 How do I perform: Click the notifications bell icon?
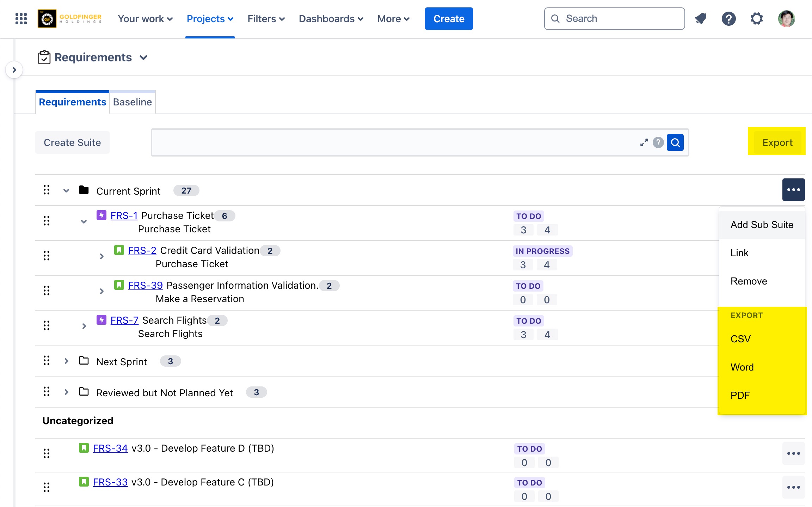click(x=700, y=19)
